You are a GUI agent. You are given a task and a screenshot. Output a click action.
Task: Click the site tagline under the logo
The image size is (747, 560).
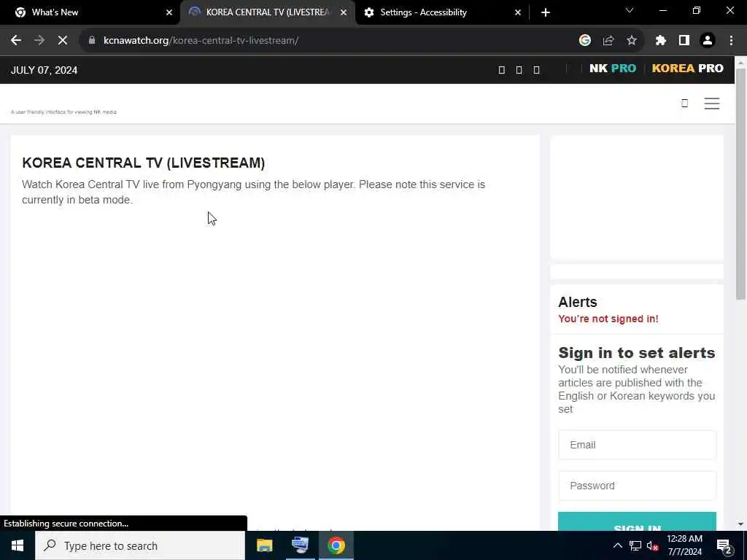point(63,112)
